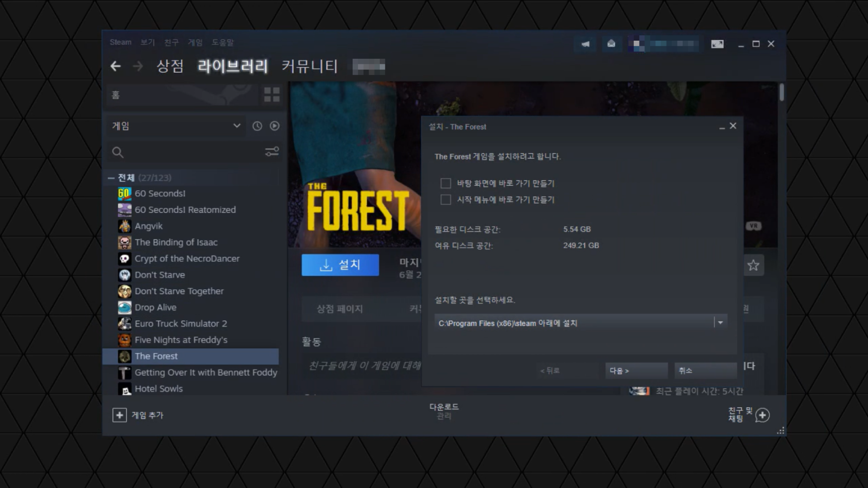Open the 친구 menu
This screenshot has width=868, height=488.
[x=171, y=42]
